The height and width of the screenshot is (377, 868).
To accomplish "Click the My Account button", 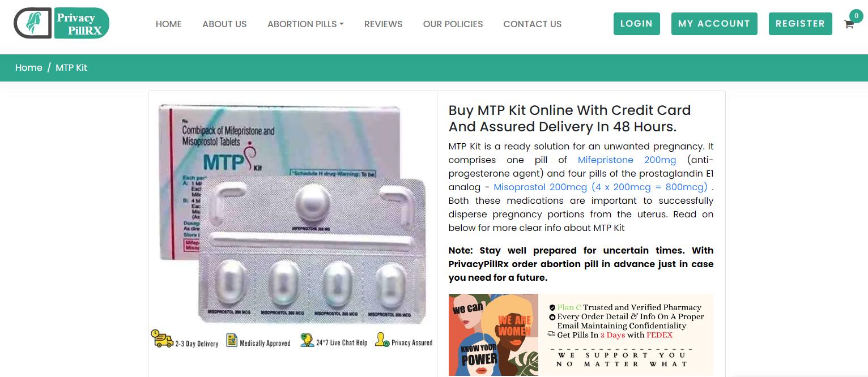I will pyautogui.click(x=714, y=24).
